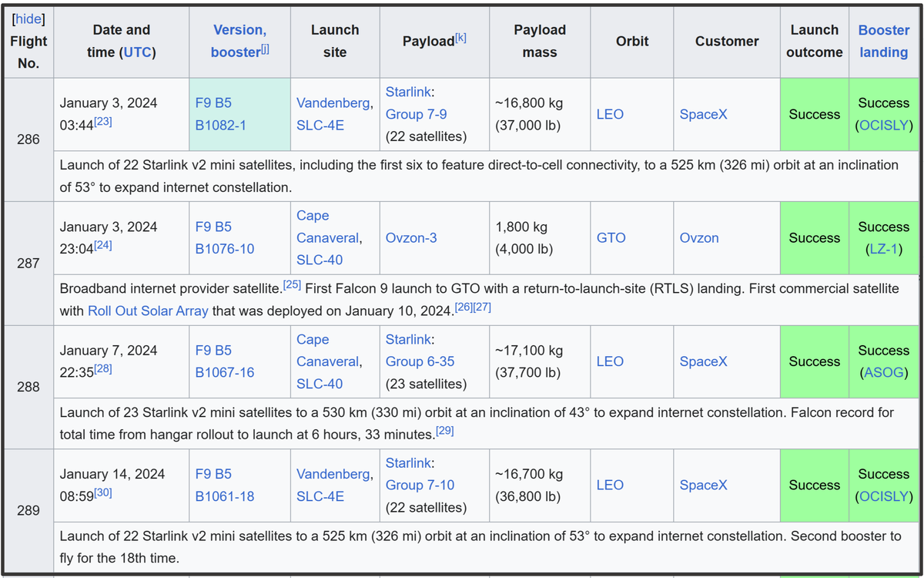Open Starlink link in flight 289 payload
Viewport: 924px width, 578px height.
click(408, 463)
